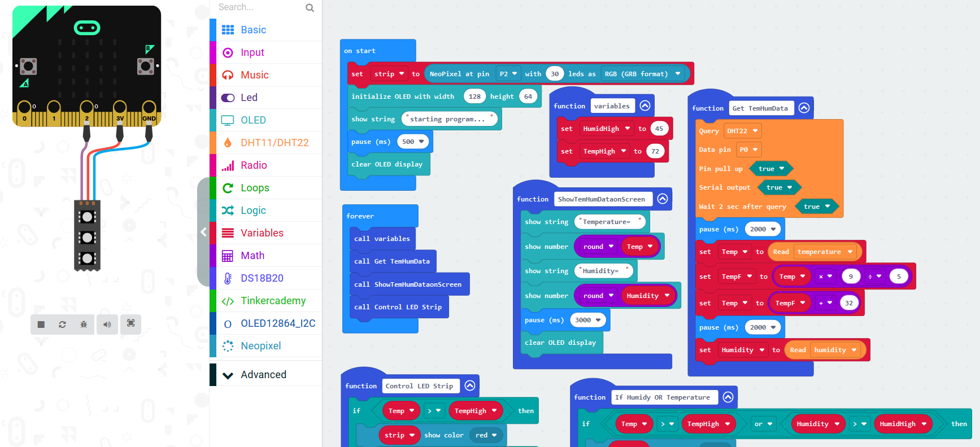Image resolution: width=980 pixels, height=447 pixels.
Task: Open the NeoPixel pin P2 dropdown
Action: pos(508,74)
